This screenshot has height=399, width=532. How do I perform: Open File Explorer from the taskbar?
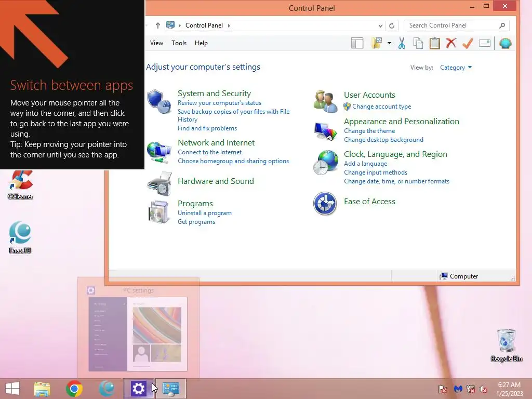[x=42, y=389]
